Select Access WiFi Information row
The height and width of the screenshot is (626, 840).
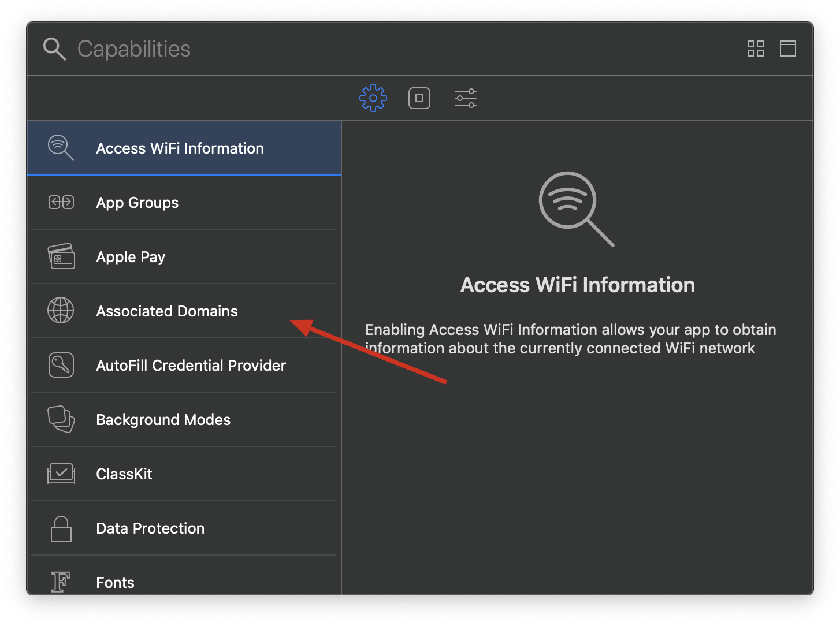click(180, 148)
